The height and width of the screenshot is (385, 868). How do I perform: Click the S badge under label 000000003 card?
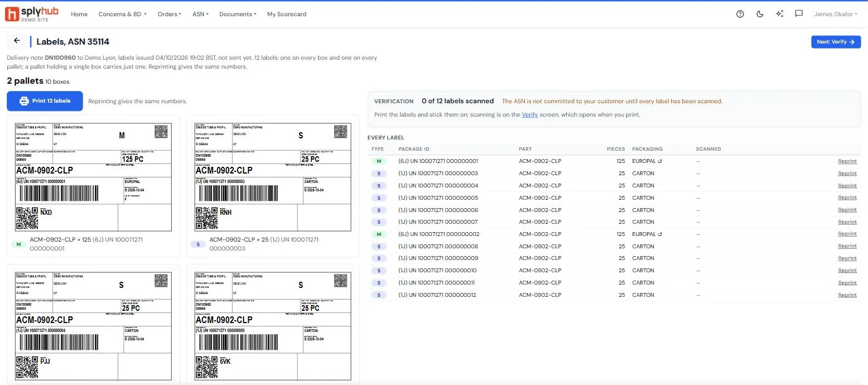[198, 244]
